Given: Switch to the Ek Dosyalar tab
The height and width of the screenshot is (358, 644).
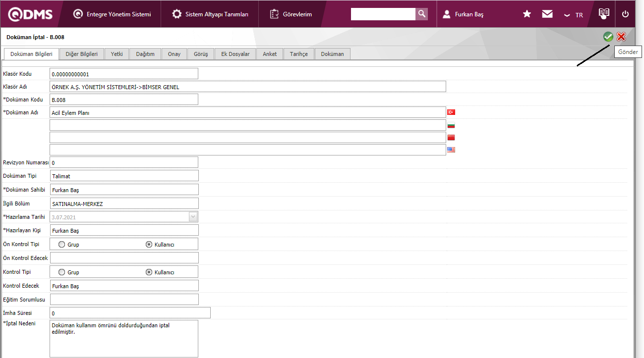Looking at the screenshot, I should coord(235,54).
